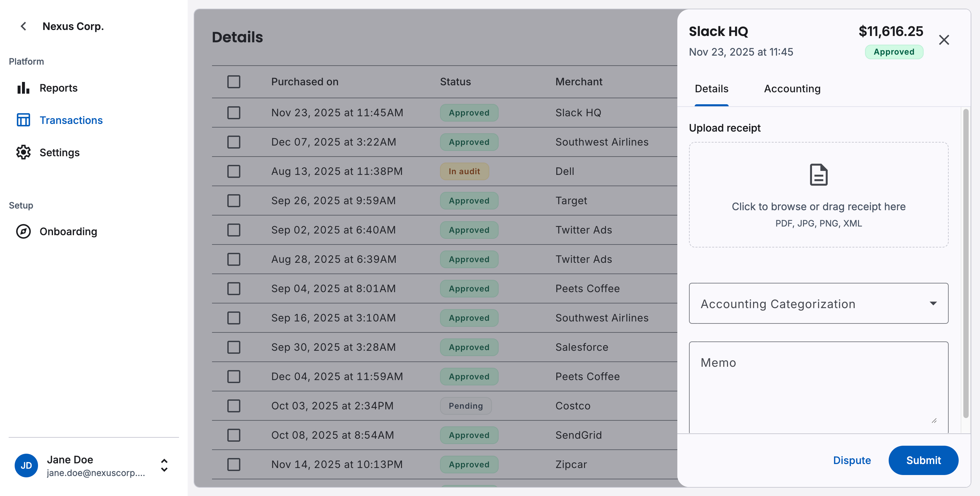This screenshot has width=980, height=496.
Task: Click the side panel vertical scrollbar
Action: tap(966, 263)
